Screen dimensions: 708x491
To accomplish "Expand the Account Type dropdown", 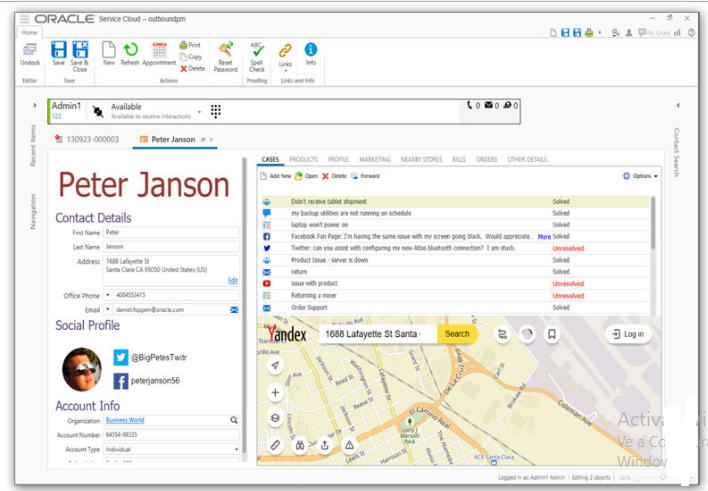I will (x=236, y=450).
